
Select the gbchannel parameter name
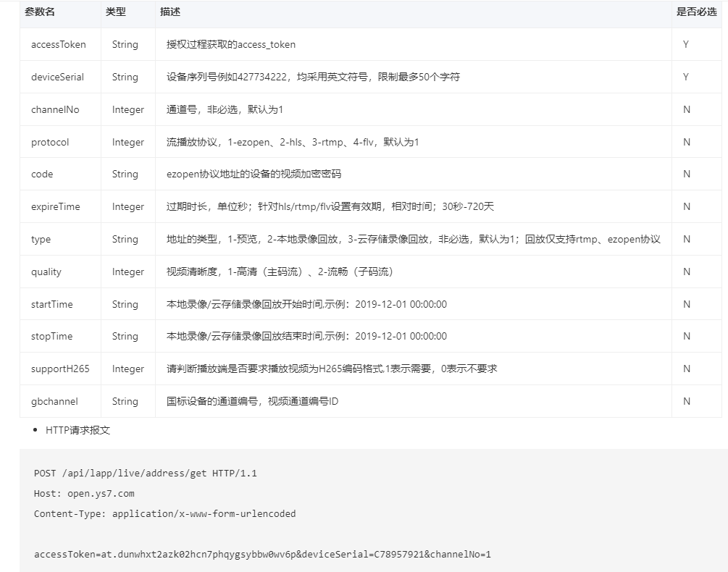[x=55, y=401]
